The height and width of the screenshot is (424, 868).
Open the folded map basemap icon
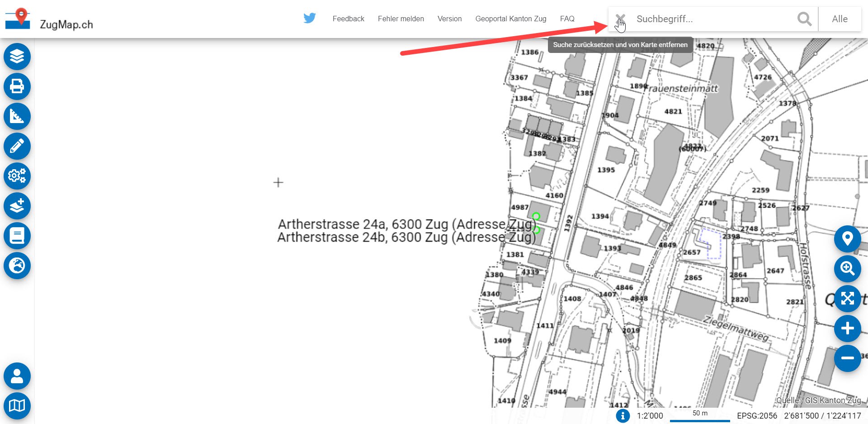pyautogui.click(x=17, y=406)
